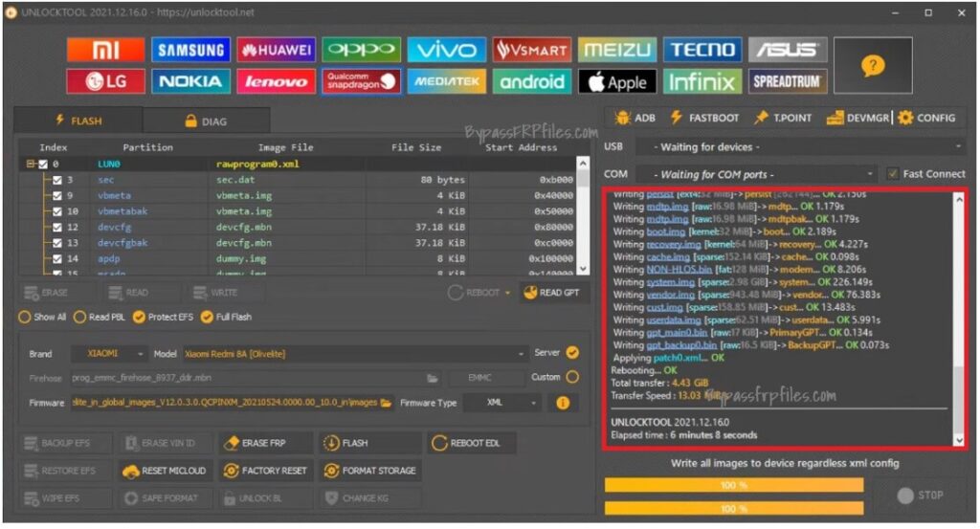This screenshot has height=529, width=980.
Task: Open the COM ports dropdown
Action: coord(756,174)
